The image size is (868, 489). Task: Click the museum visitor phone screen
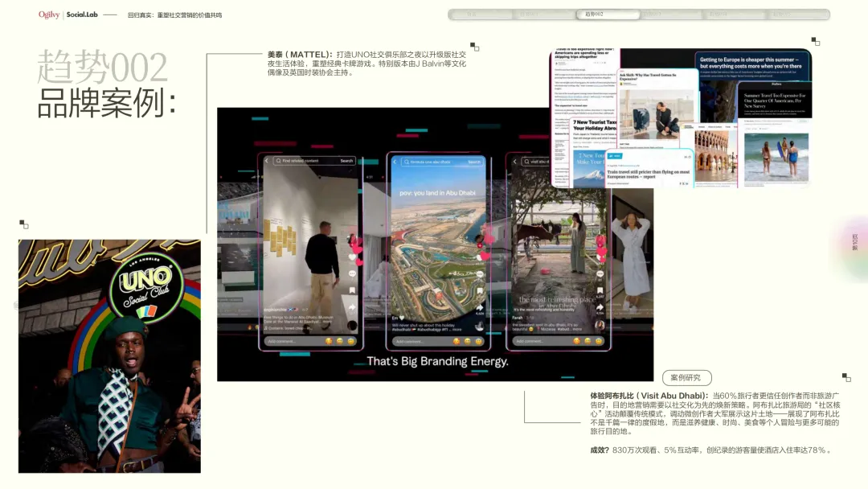point(310,252)
